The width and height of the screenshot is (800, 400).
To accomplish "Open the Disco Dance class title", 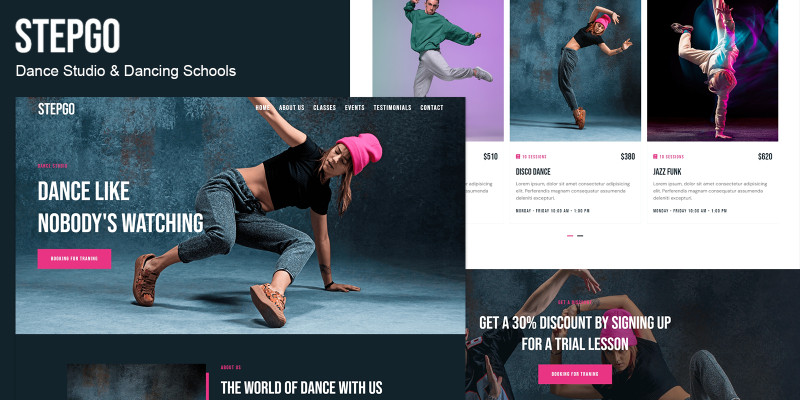I will pos(533,172).
